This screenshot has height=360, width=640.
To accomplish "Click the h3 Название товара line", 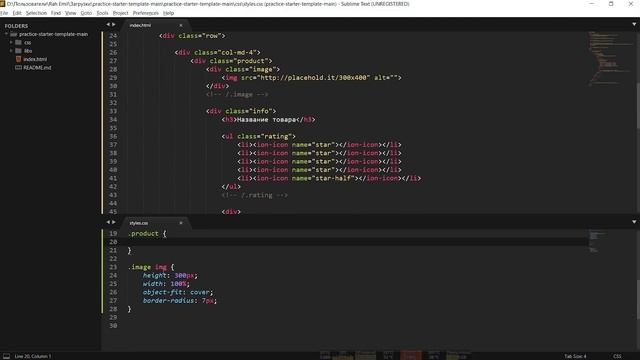I will point(268,120).
